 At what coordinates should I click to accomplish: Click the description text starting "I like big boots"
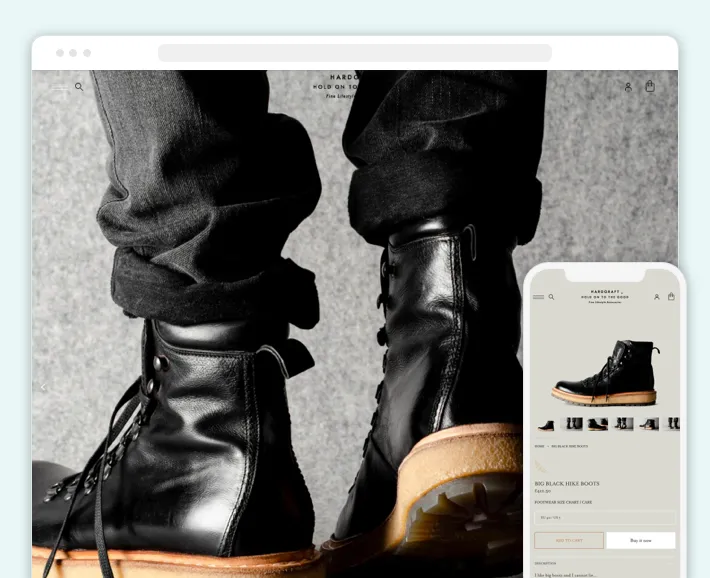point(565,575)
